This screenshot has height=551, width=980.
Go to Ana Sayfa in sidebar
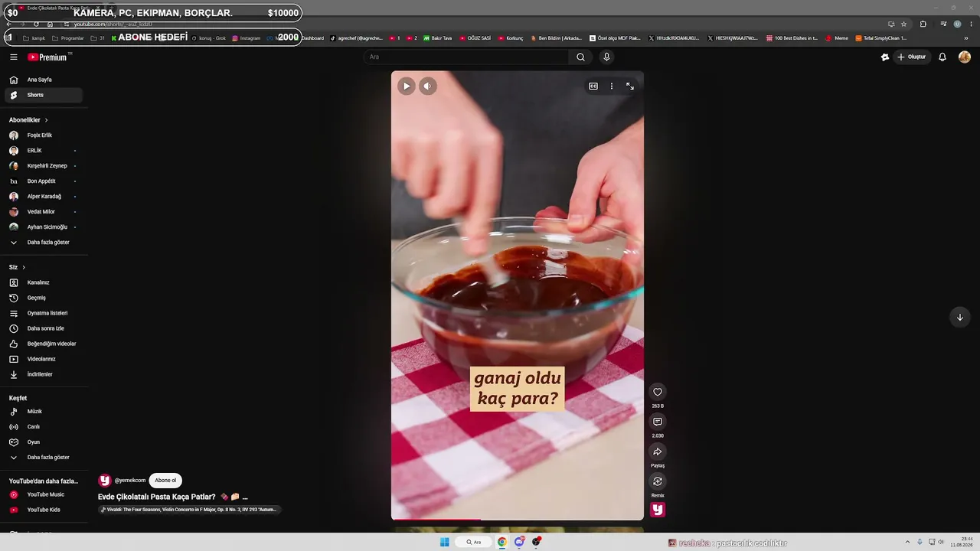click(44, 80)
